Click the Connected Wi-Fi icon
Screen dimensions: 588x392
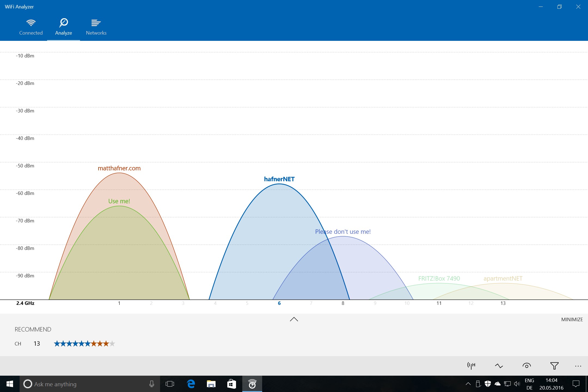(31, 23)
